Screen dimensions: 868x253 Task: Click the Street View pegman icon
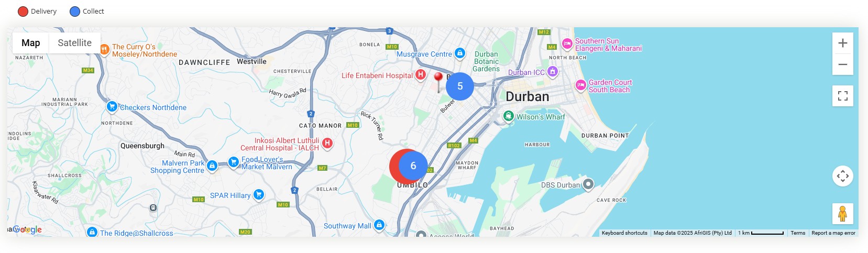(x=842, y=214)
